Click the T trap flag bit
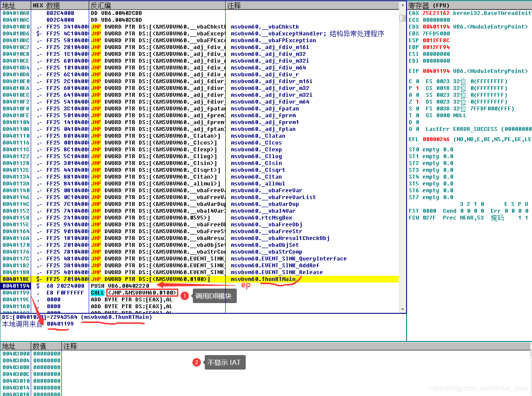 (417, 116)
